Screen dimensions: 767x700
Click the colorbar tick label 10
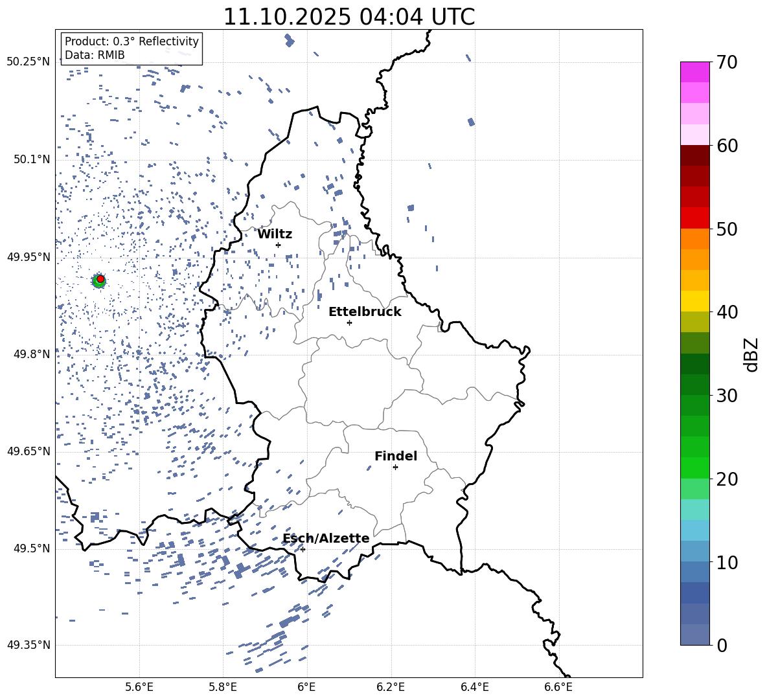727,563
